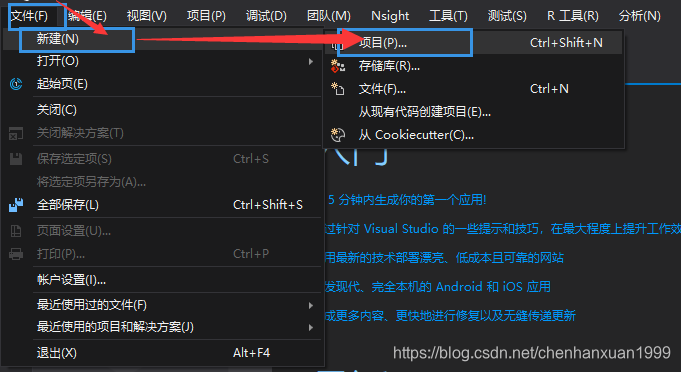The width and height of the screenshot is (681, 372).
Task: Select 文件(F)... in New submenu
Action: (x=473, y=89)
